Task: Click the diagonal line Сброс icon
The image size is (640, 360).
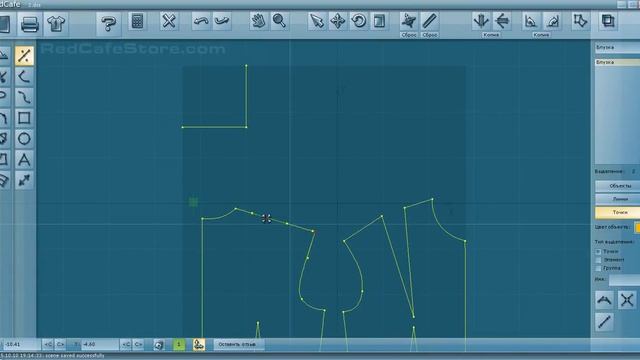Action: click(429, 21)
